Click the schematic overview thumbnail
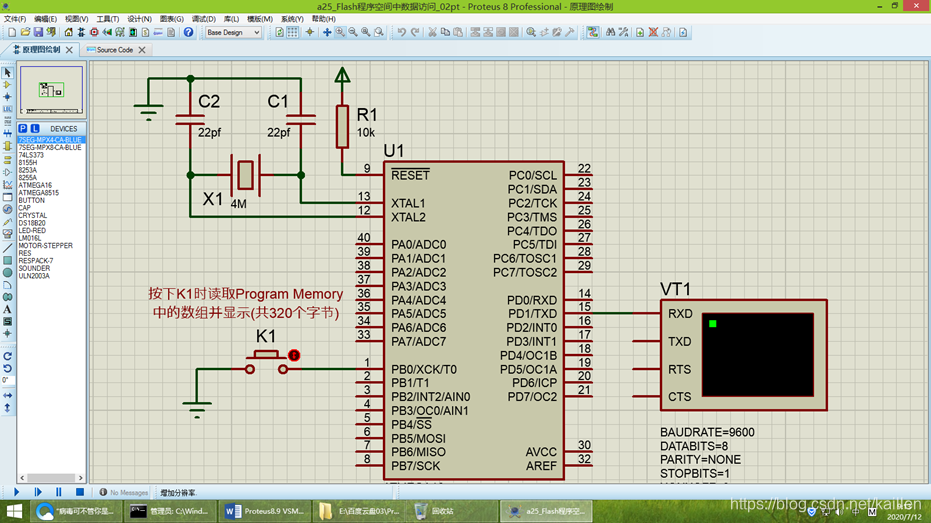 52,90
